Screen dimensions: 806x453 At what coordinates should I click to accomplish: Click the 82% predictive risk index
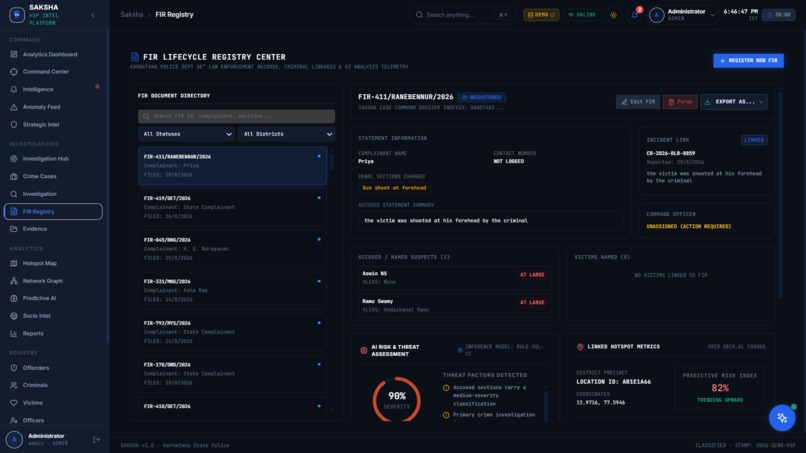tap(720, 388)
